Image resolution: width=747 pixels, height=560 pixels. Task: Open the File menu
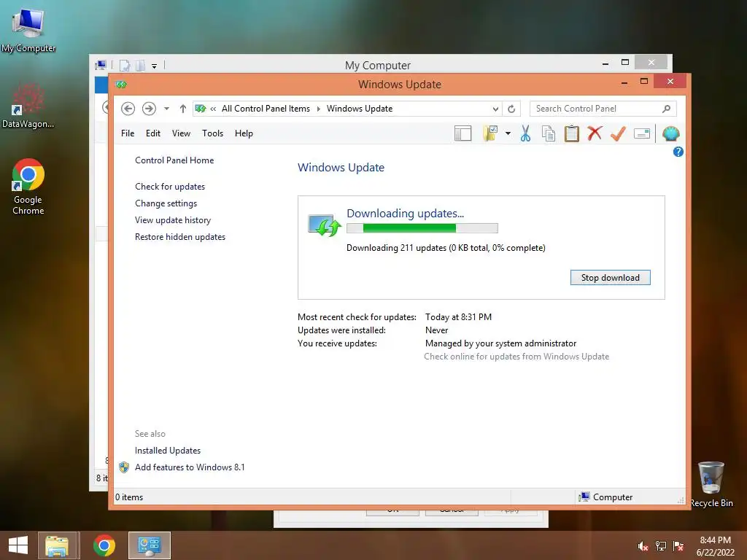127,133
